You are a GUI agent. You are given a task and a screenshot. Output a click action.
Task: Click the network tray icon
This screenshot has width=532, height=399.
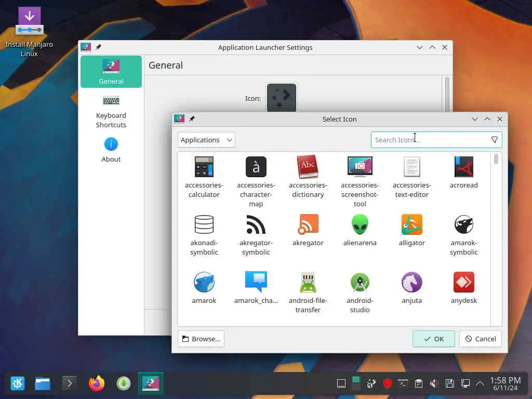pos(465,383)
